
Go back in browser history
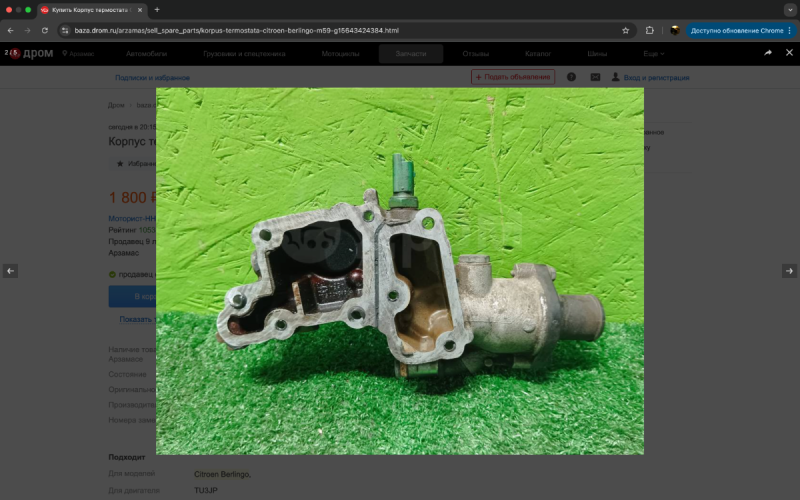click(x=10, y=30)
